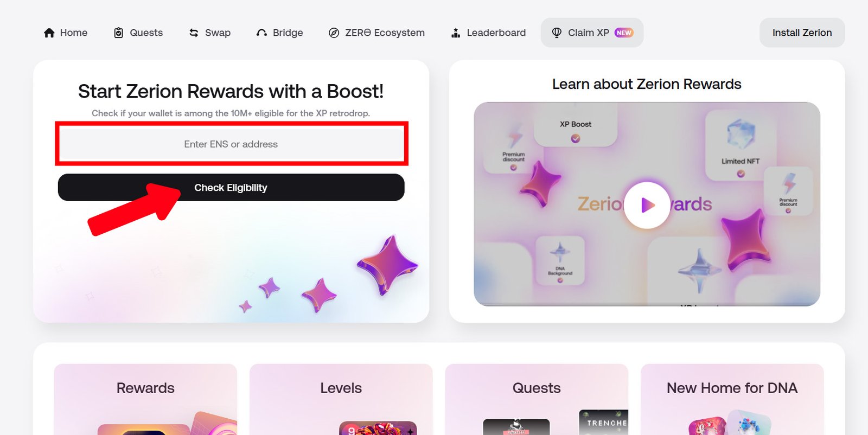Click the Bridge arc icon
This screenshot has width=868, height=435.
coord(261,33)
